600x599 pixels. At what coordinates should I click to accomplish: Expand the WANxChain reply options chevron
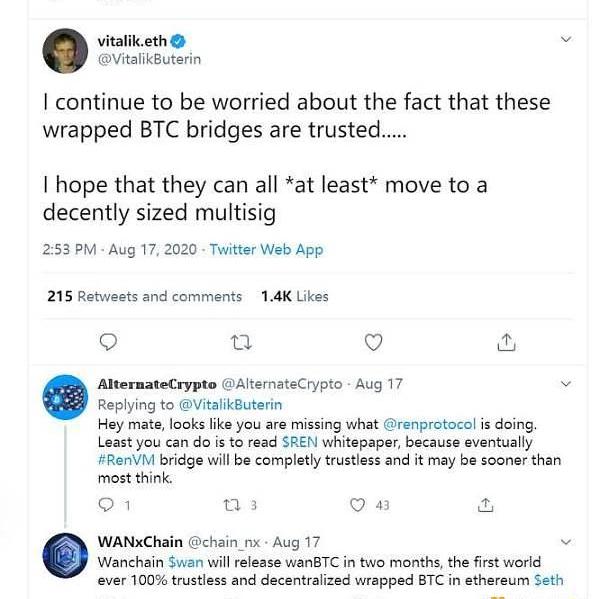coord(566,541)
